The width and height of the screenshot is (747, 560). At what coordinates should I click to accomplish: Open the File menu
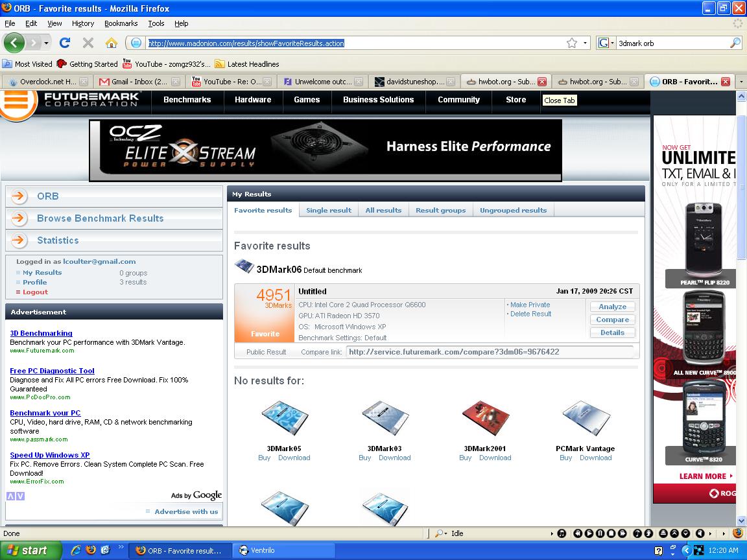pos(10,23)
